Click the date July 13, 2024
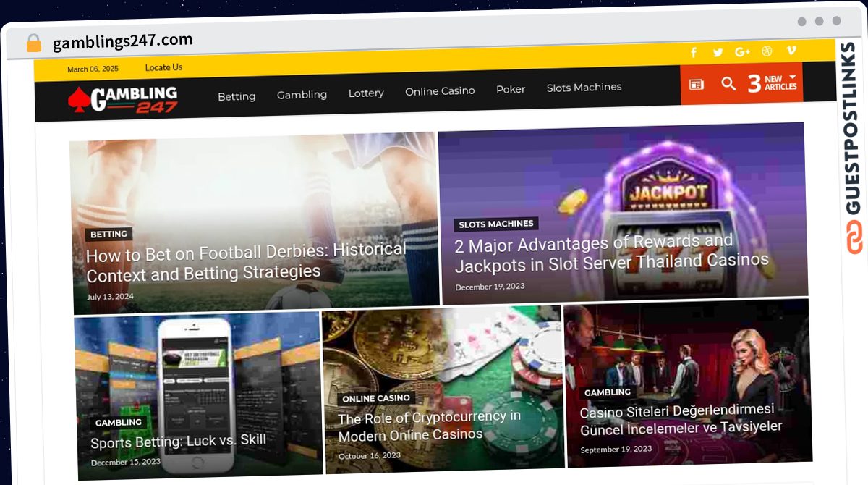 110,296
